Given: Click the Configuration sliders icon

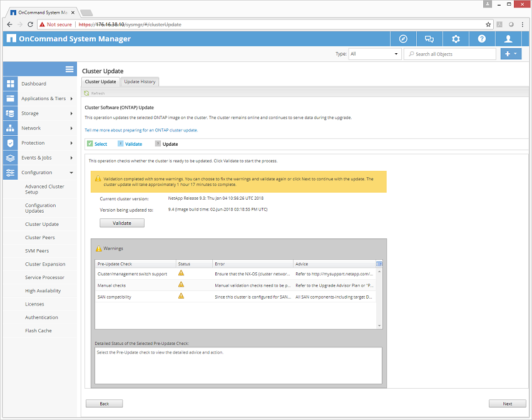Looking at the screenshot, I should point(11,172).
